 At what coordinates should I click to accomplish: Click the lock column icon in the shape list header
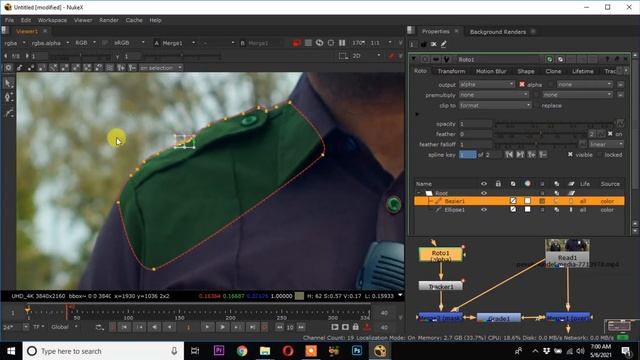point(498,184)
